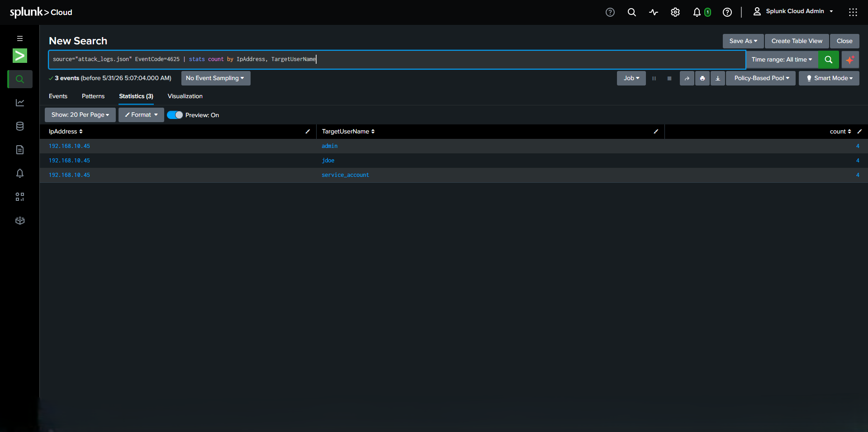Open the Dashboards grid icon in the sidebar
The width and height of the screenshot is (868, 432).
tap(20, 197)
